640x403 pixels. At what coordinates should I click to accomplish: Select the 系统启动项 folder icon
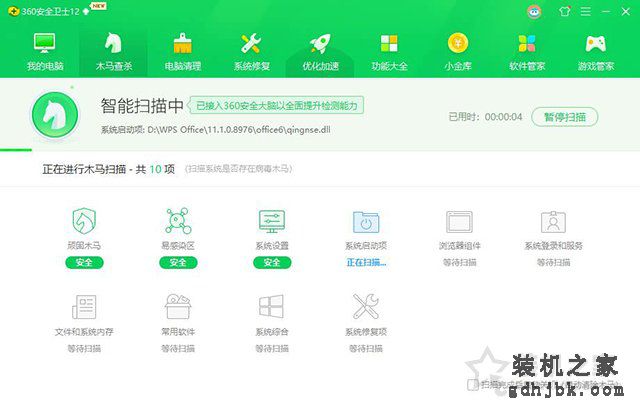[x=366, y=222]
